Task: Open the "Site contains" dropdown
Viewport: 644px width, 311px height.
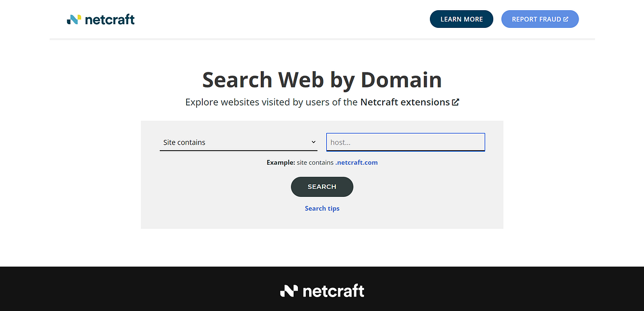Action: 239,142
